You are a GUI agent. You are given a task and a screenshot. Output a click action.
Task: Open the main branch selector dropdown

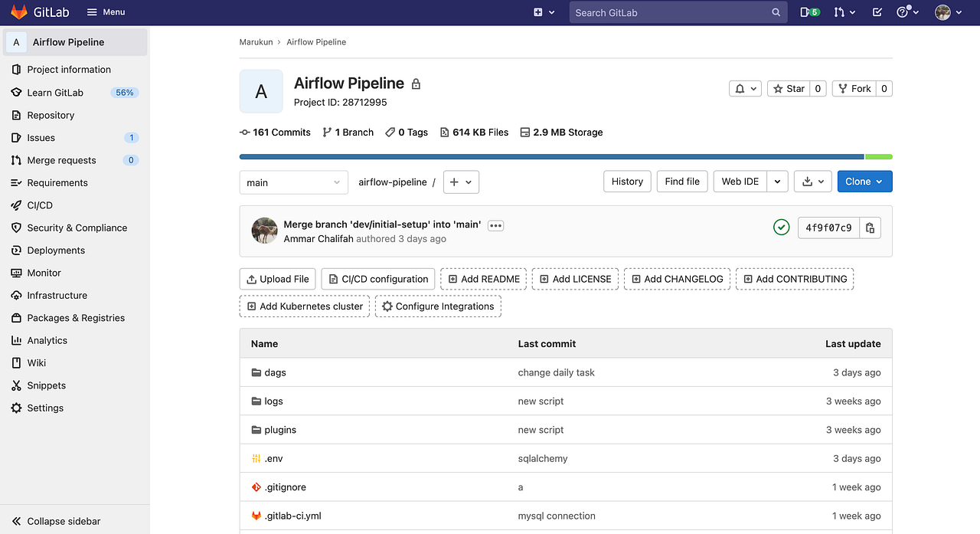click(x=293, y=182)
